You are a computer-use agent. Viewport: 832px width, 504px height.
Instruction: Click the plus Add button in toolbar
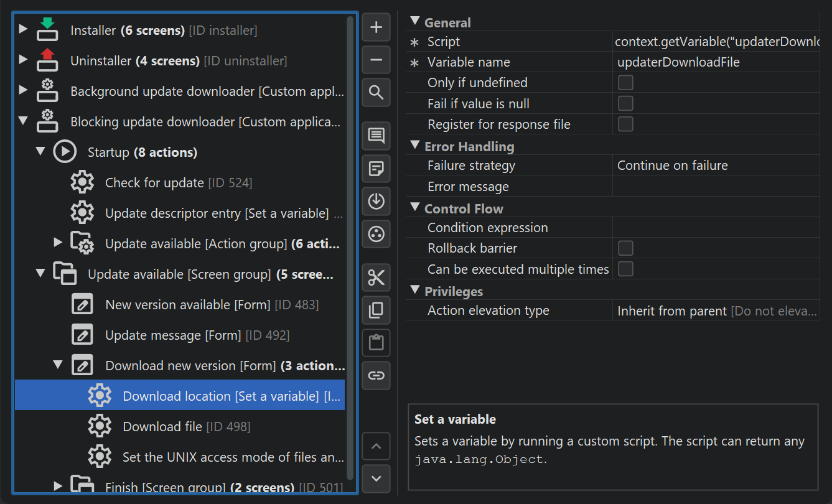click(x=376, y=27)
